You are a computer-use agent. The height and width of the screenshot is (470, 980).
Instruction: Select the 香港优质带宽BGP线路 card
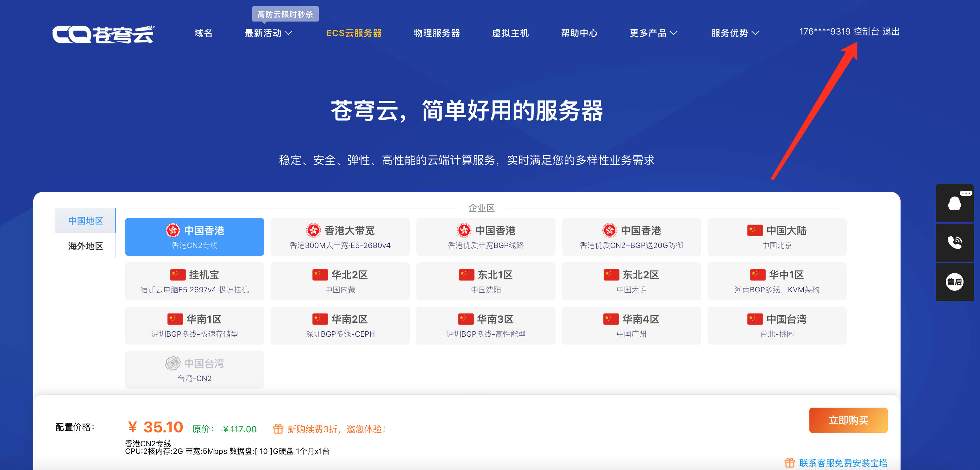coord(486,237)
